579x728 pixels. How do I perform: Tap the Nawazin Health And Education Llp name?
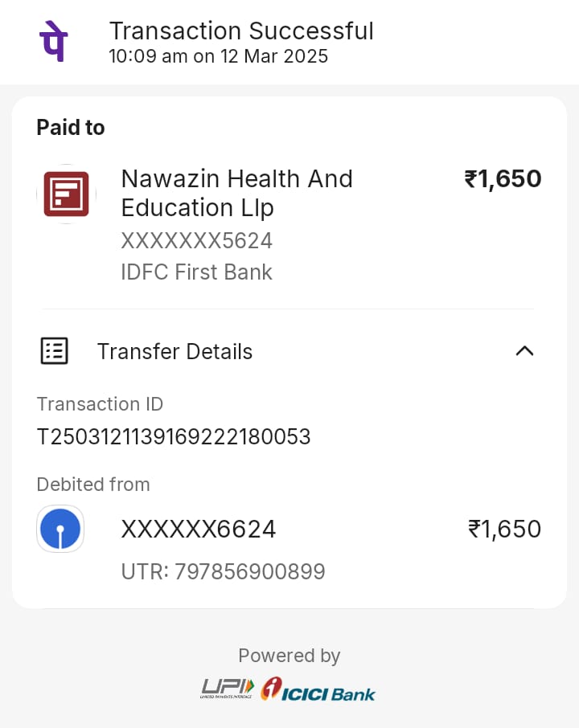point(236,193)
